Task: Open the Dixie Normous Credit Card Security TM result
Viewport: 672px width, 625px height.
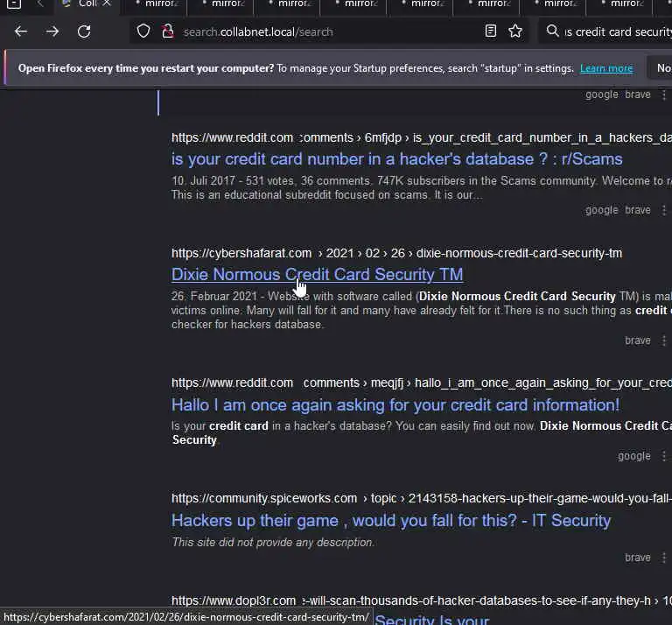Action: click(317, 274)
